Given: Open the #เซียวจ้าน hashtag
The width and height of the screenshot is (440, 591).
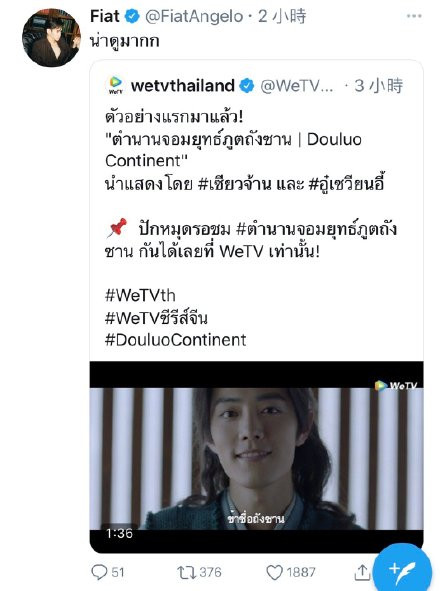Looking at the screenshot, I should click(235, 184).
